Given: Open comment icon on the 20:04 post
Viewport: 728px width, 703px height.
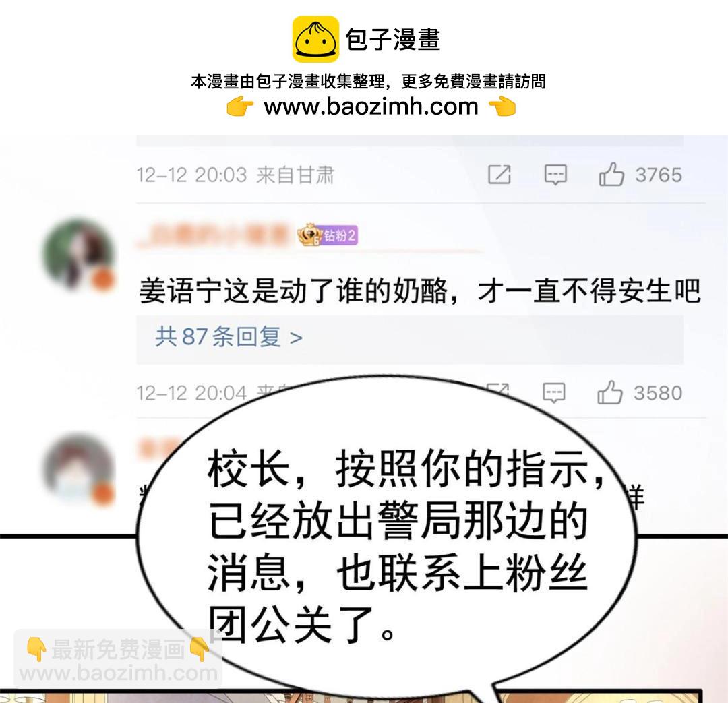Looking at the screenshot, I should point(554,393).
